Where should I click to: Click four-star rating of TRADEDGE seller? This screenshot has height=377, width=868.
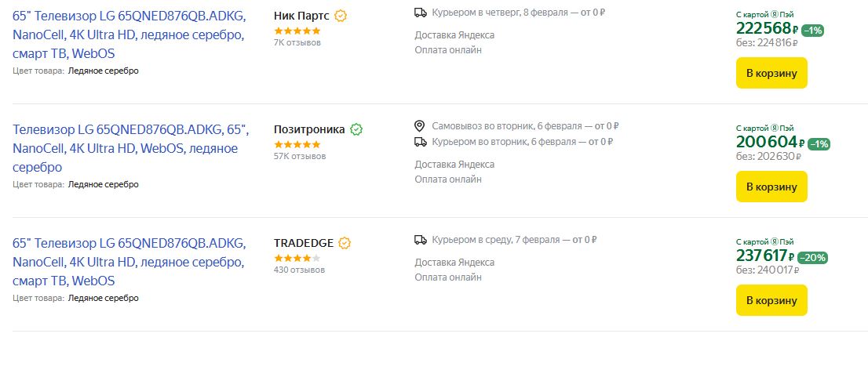[x=297, y=258]
